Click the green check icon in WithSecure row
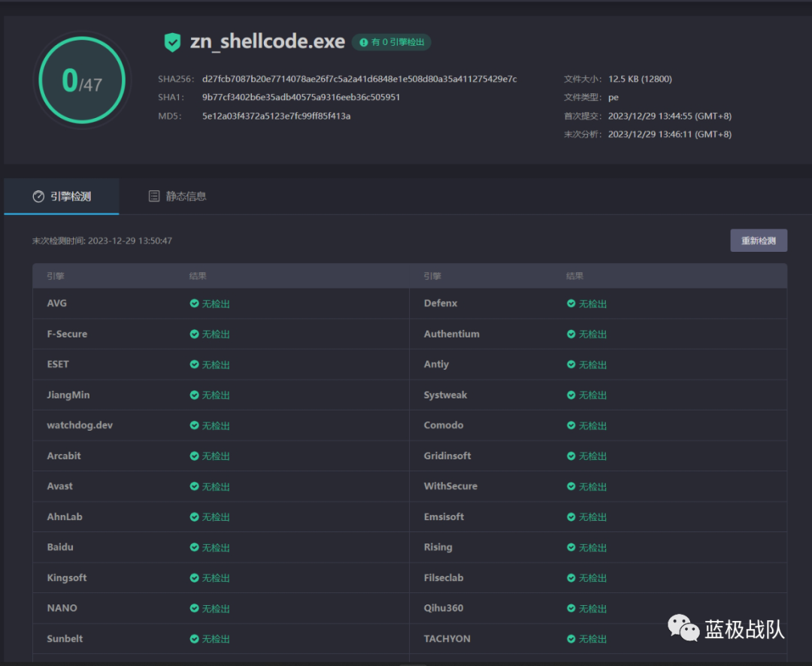The width and height of the screenshot is (812, 666). (x=571, y=486)
